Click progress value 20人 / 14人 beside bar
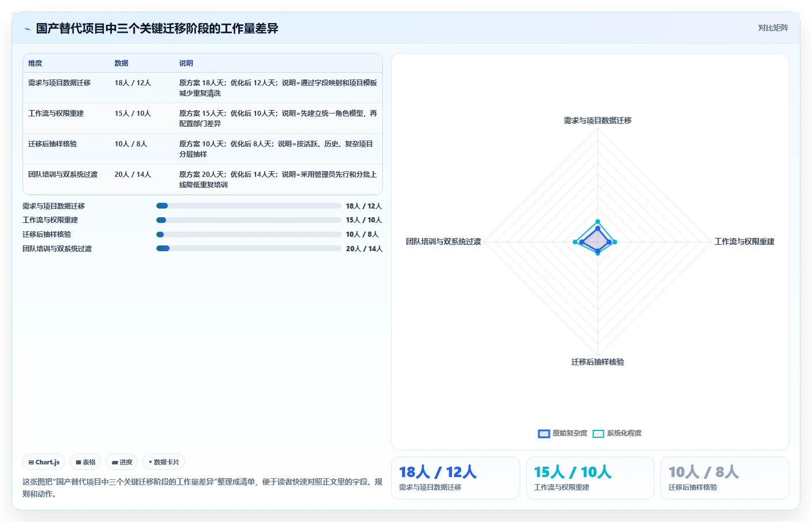 point(364,249)
